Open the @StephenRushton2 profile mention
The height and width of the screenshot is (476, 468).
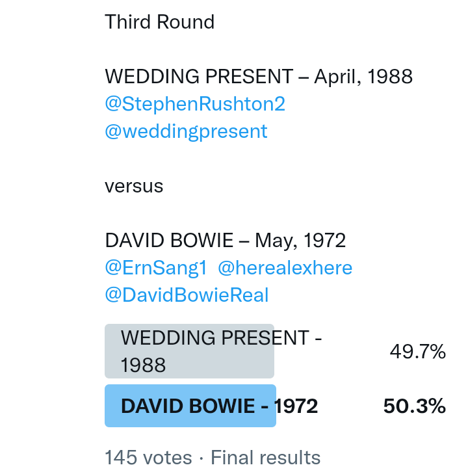pyautogui.click(x=195, y=104)
